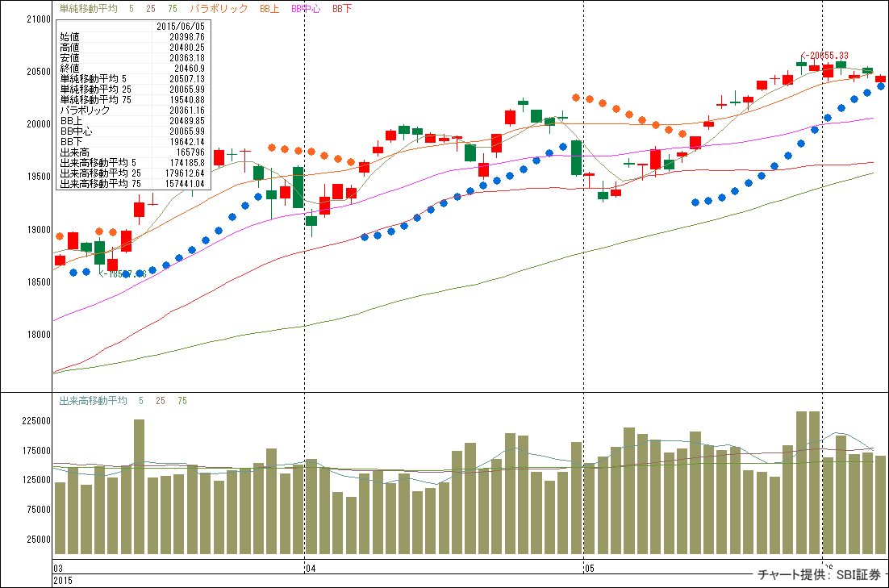This screenshot has width=889, height=588.
Task: Click the BB上 label in top legend
Action: [270, 9]
